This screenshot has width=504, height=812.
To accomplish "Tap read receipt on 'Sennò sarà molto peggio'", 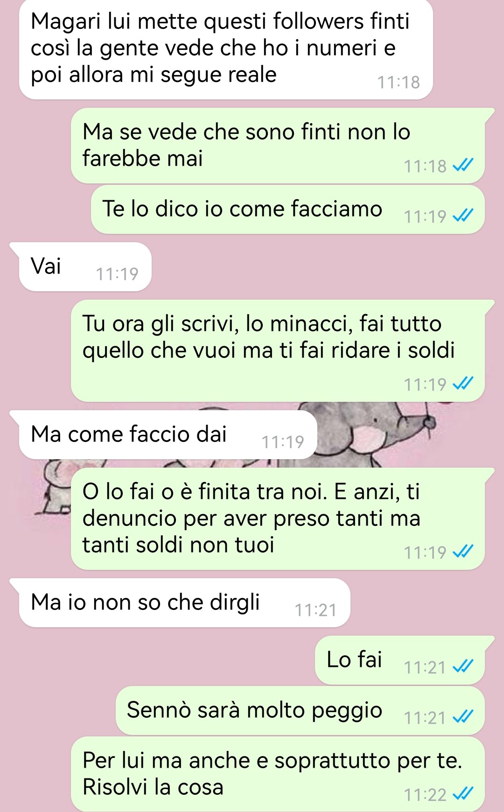I will [x=463, y=716].
